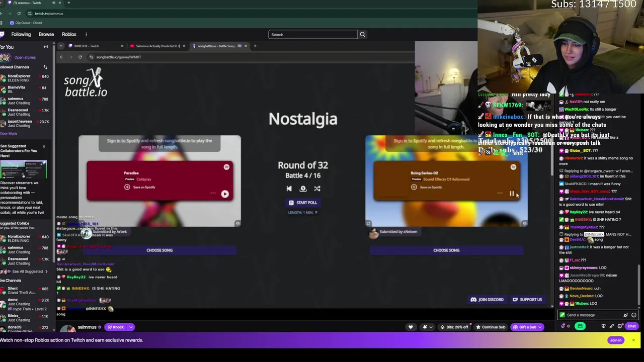Viewport: 644px width, 362px height.
Task: Open stories in the sidebar
Action: [x=25, y=57]
